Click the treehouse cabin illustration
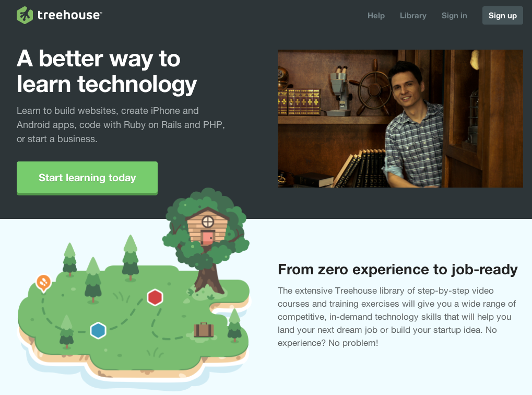The image size is (532, 395). (208, 227)
